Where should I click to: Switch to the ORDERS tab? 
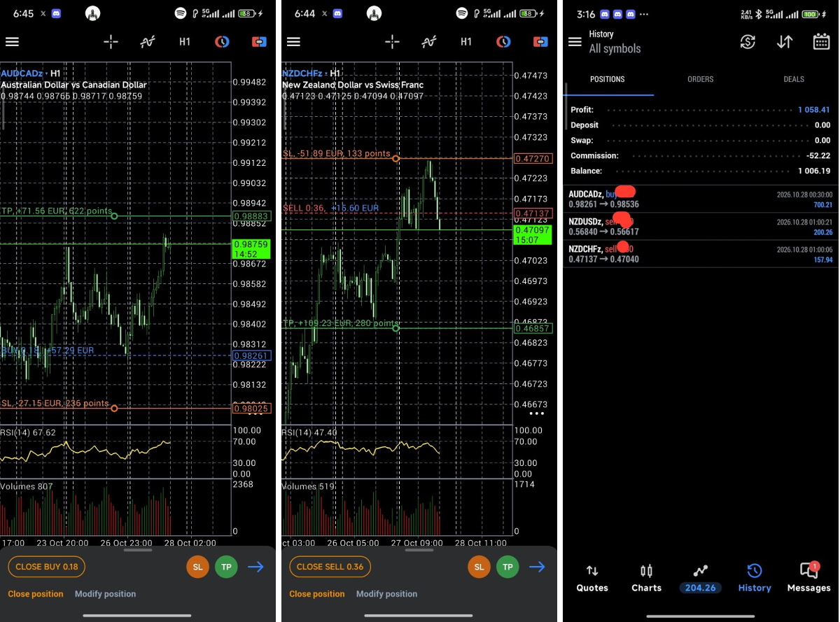(x=700, y=79)
